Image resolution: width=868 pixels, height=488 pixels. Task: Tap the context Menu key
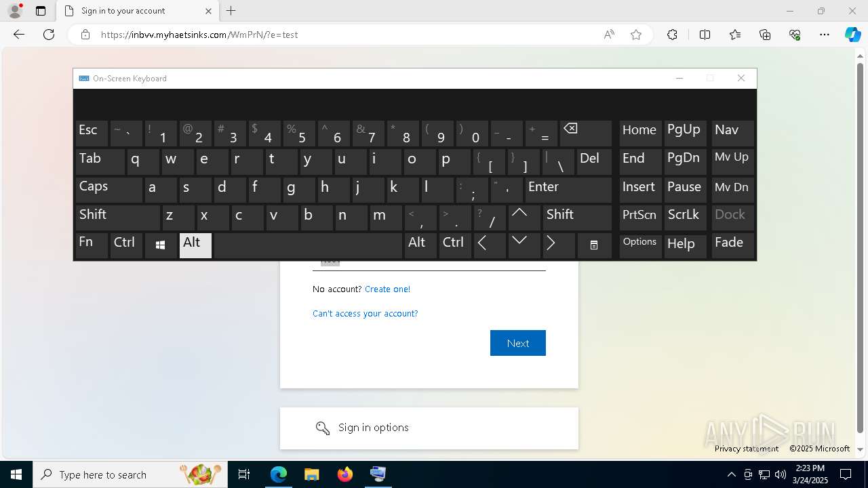[594, 245]
